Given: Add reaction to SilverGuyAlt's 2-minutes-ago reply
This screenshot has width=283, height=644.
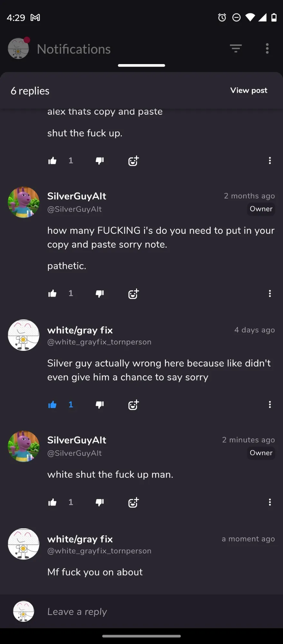Looking at the screenshot, I should click(x=133, y=502).
